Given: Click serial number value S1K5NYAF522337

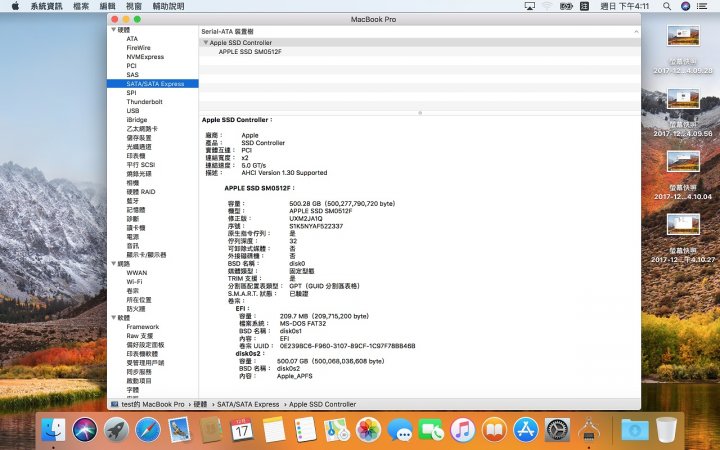Looking at the screenshot, I should coord(316,226).
